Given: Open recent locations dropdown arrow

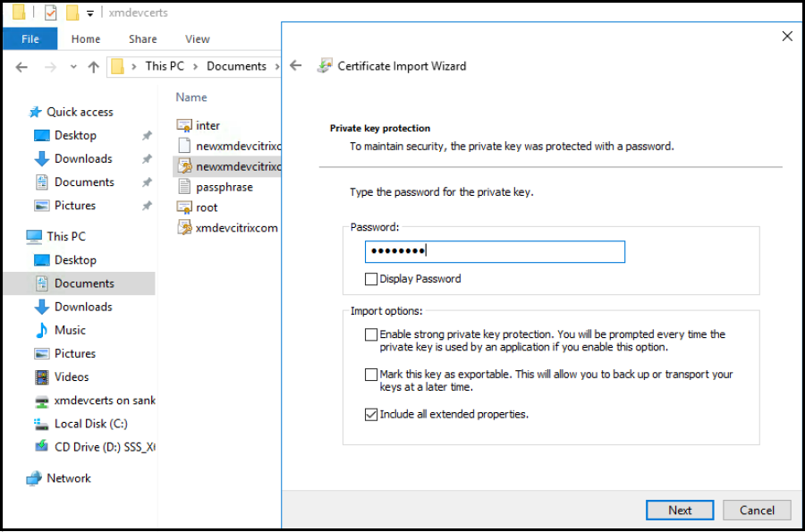Looking at the screenshot, I should [x=73, y=67].
